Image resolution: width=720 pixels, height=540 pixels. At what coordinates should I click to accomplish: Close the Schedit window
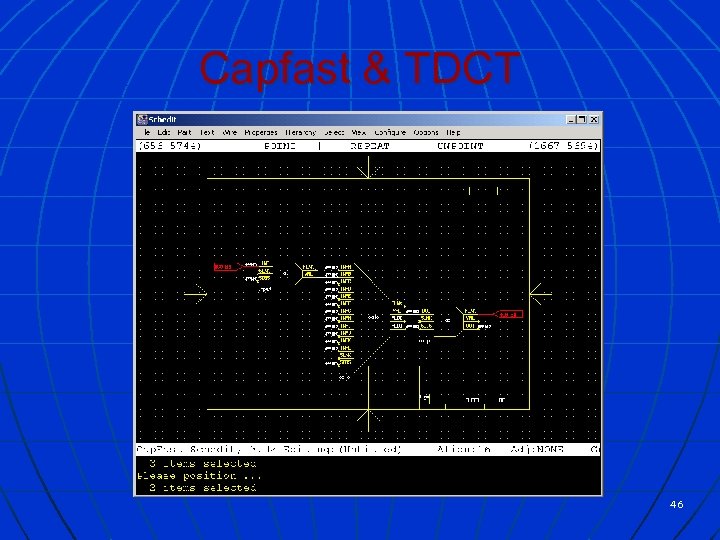point(594,119)
